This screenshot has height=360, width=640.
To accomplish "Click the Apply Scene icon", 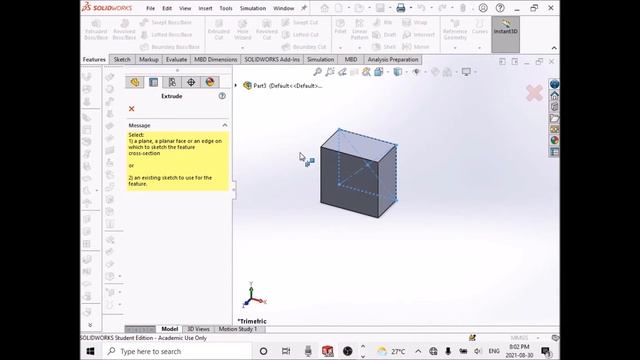I will [x=447, y=72].
